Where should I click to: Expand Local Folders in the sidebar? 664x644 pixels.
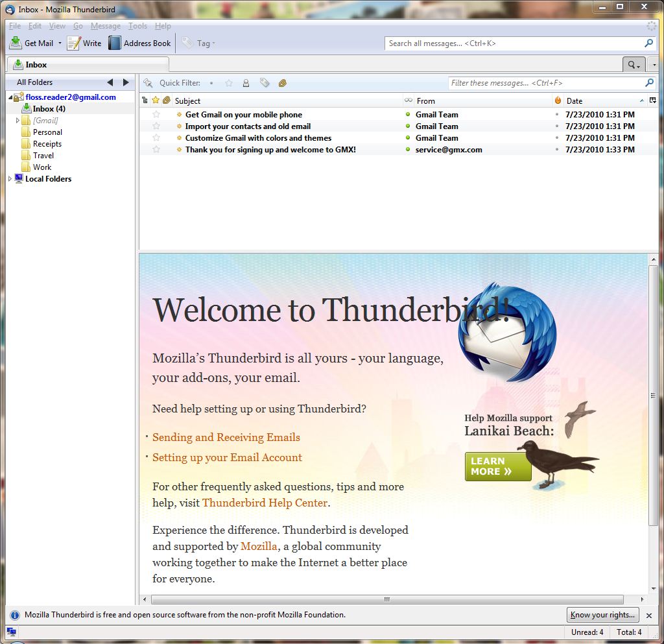8,179
